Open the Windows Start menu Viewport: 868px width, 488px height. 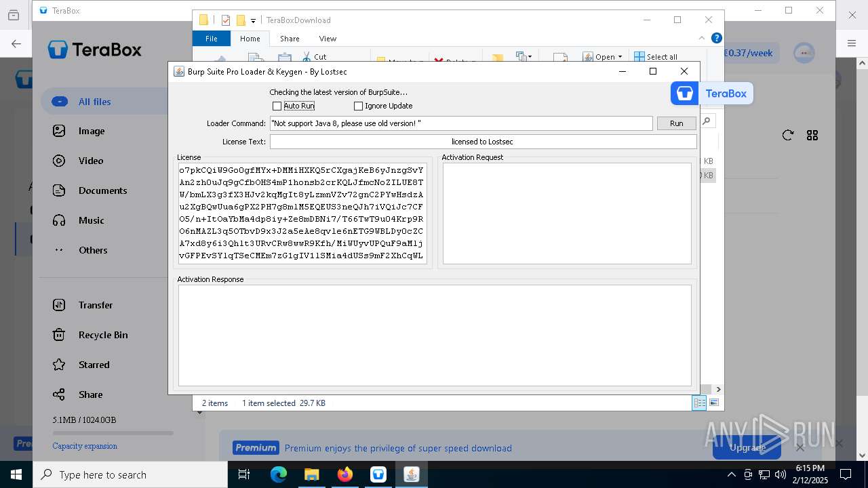click(x=16, y=474)
